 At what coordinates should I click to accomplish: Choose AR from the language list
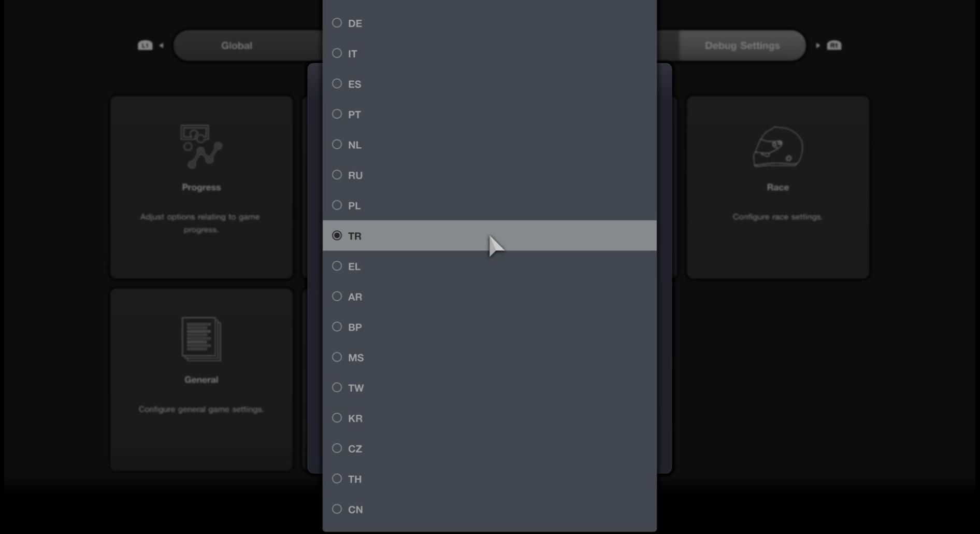click(x=337, y=297)
